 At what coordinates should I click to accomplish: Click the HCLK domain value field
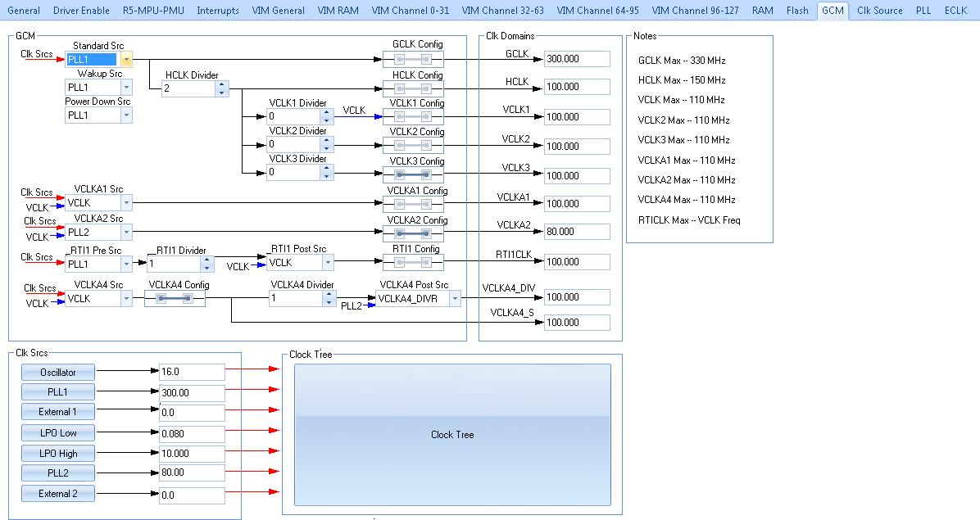(577, 87)
